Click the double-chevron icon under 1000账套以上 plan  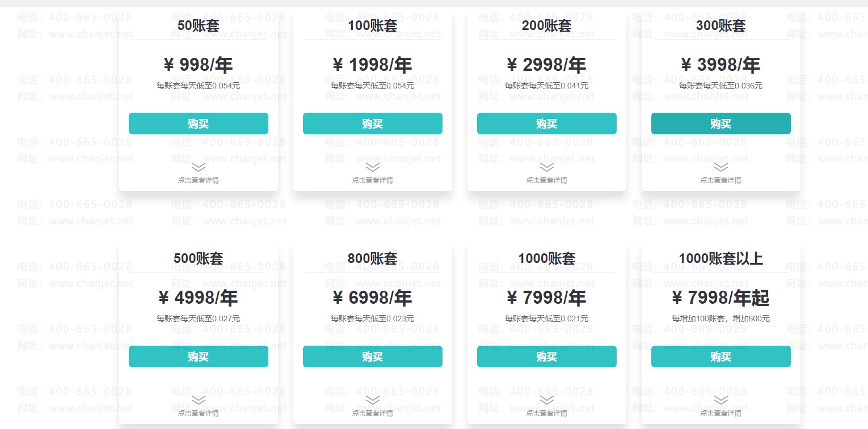tap(720, 400)
